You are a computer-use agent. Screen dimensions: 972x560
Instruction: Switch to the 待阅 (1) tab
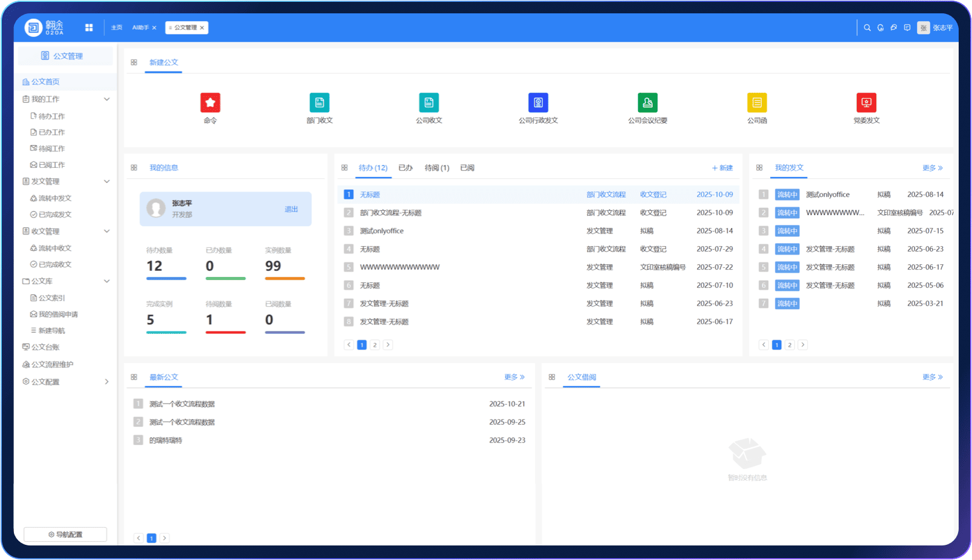coord(436,168)
